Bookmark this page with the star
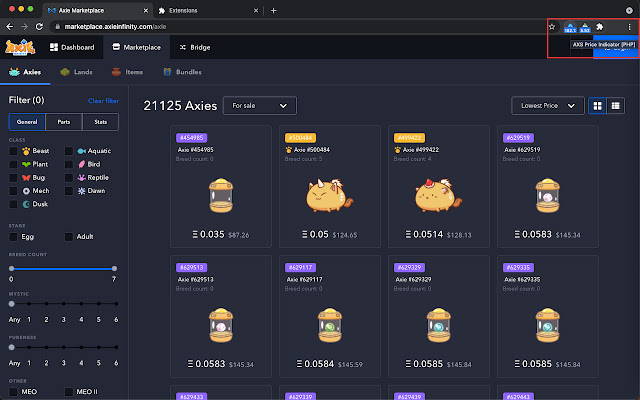The image size is (640, 400). tap(552, 27)
